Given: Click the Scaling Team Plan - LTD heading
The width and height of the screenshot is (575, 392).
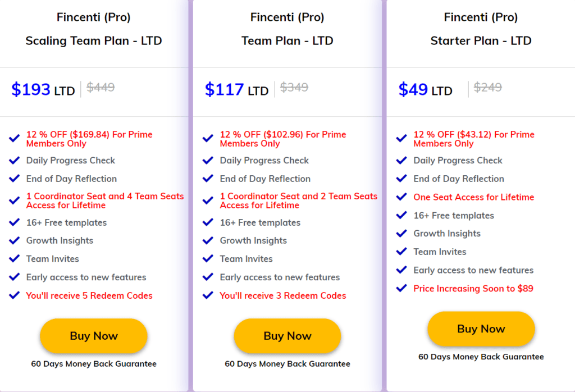Looking at the screenshot, I should (x=93, y=40).
